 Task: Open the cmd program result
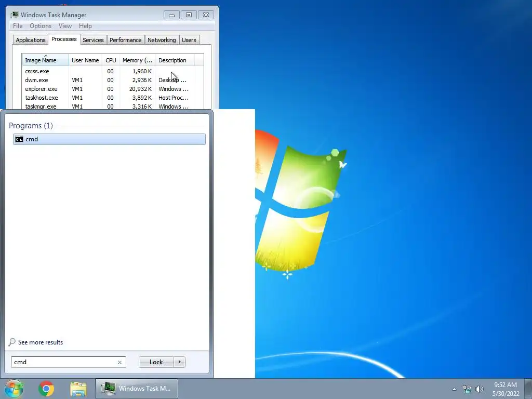pyautogui.click(x=109, y=139)
